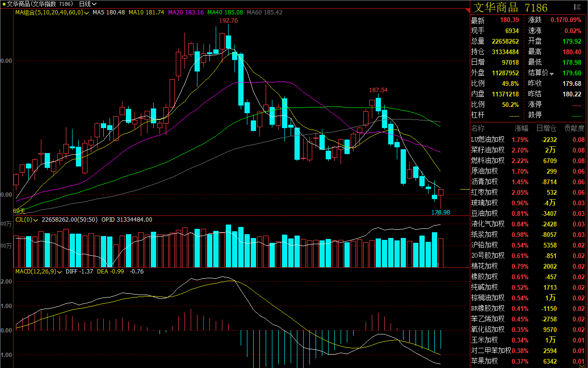Image resolution: width=588 pixels, height=368 pixels.
Task: Select the 玻璃加权 row
Action: 528,203
